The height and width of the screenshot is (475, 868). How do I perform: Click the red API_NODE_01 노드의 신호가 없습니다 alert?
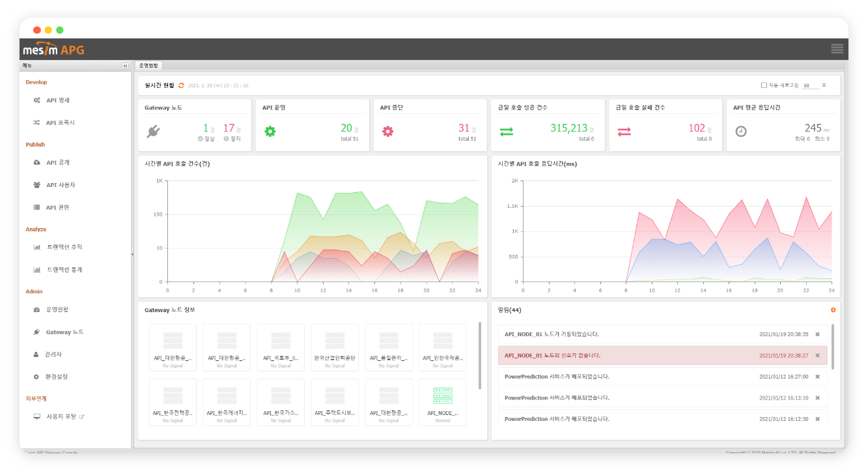pyautogui.click(x=663, y=356)
